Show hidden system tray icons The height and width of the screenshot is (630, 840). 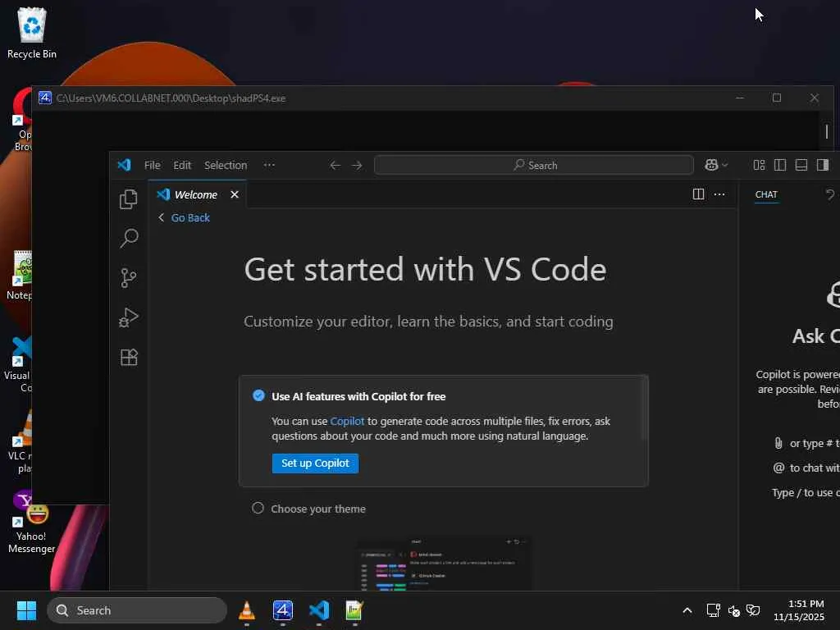(x=687, y=610)
